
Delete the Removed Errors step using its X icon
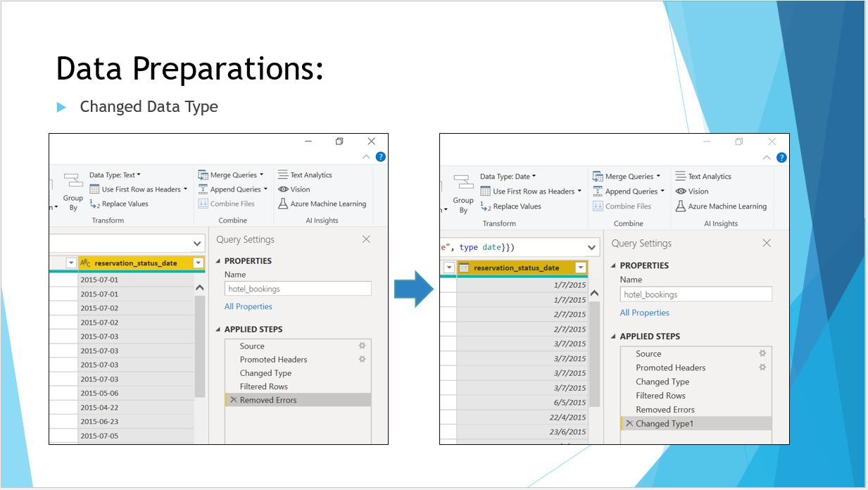pos(232,400)
